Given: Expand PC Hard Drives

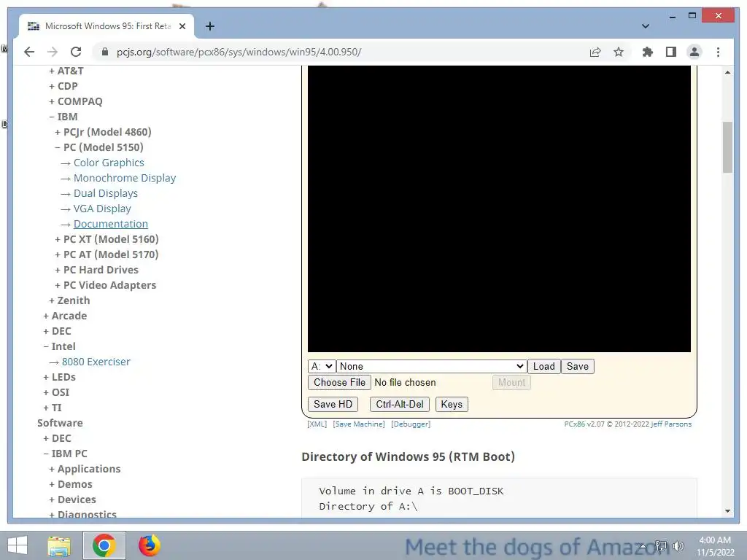Looking at the screenshot, I should pos(97,270).
